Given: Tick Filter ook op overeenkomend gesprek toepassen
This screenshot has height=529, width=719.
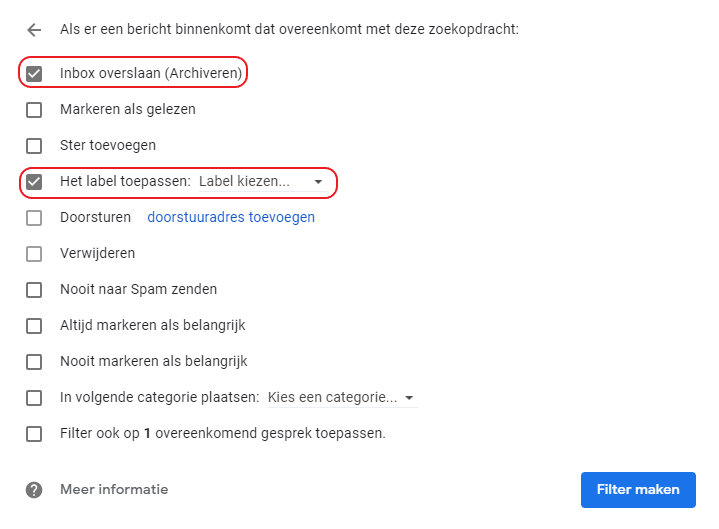Looking at the screenshot, I should point(35,434).
